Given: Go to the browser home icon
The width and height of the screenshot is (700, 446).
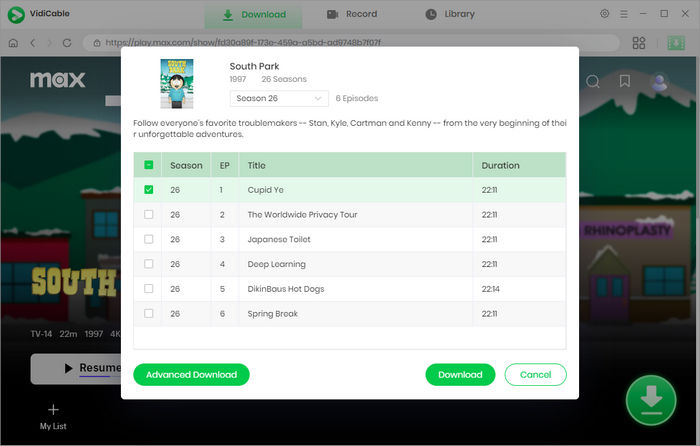Looking at the screenshot, I should point(13,43).
